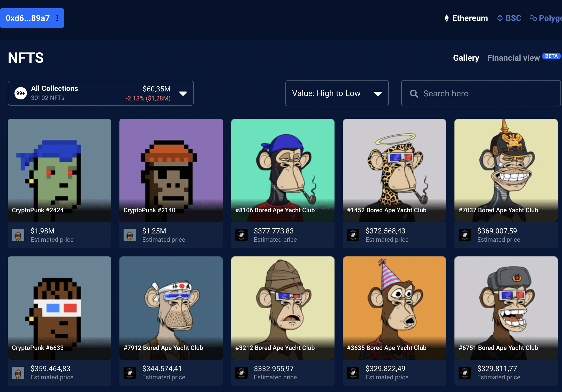Screen dimensions: 562x392
Task: Click the 99+ collections badge
Action: click(x=21, y=93)
